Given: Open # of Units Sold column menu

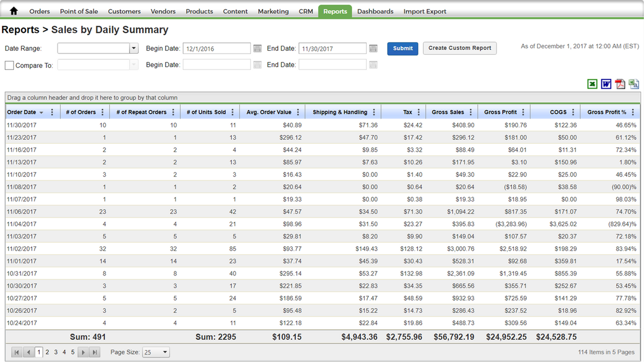Looking at the screenshot, I should tap(233, 112).
